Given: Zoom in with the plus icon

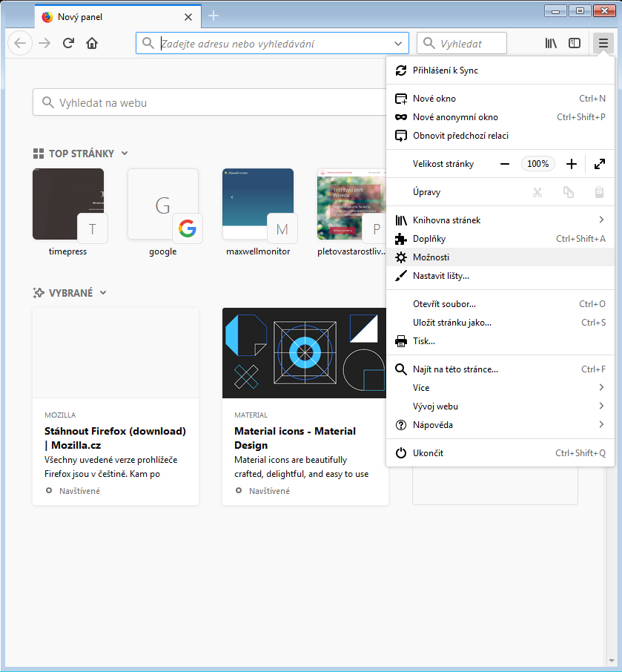Looking at the screenshot, I should (572, 164).
